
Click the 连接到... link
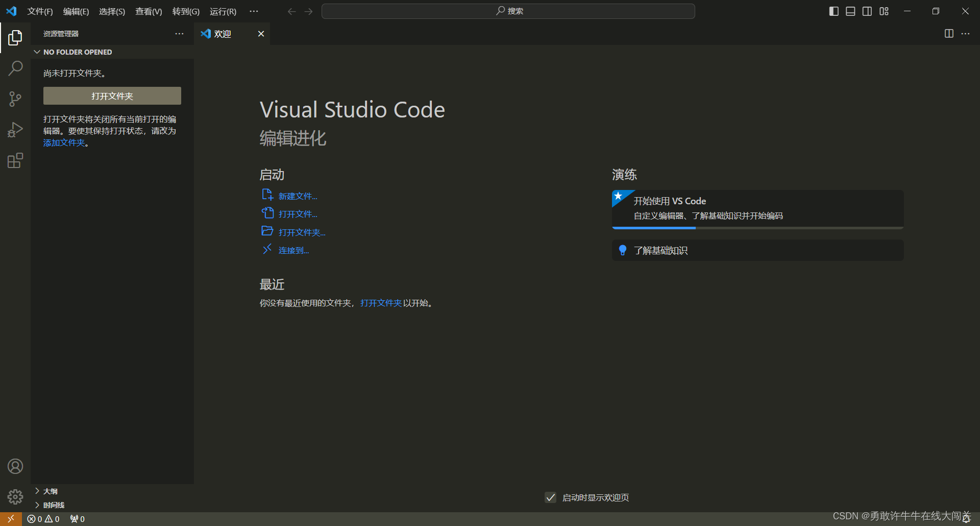[294, 250]
